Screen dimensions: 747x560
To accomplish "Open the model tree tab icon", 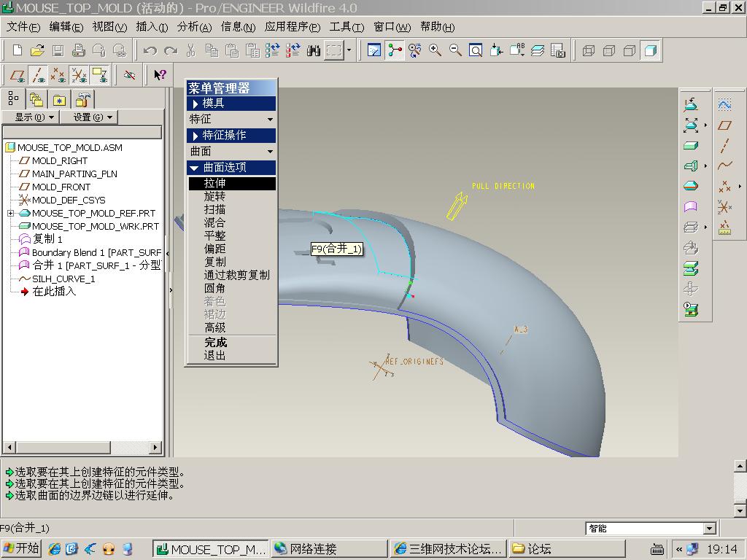I will pyautogui.click(x=14, y=99).
